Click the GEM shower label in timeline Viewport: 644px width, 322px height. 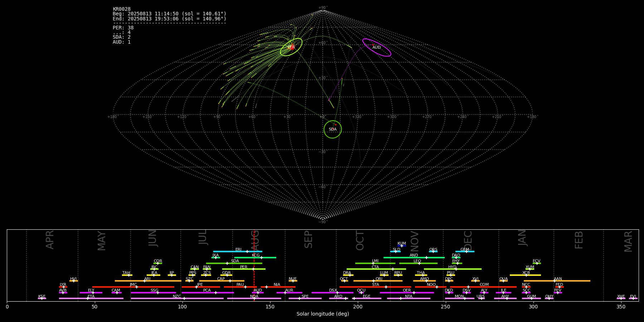coord(465,250)
